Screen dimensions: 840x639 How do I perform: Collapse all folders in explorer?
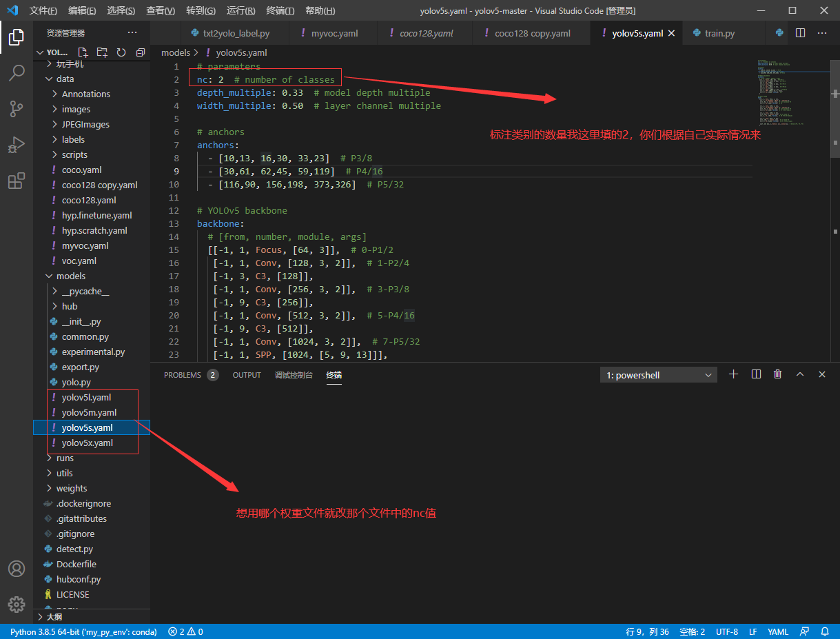coord(141,52)
